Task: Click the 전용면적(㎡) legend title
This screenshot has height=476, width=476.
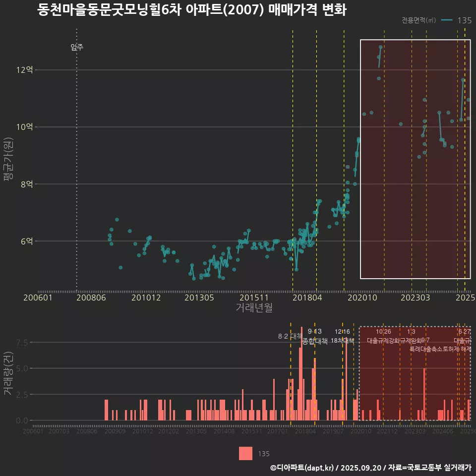Action: click(419, 20)
